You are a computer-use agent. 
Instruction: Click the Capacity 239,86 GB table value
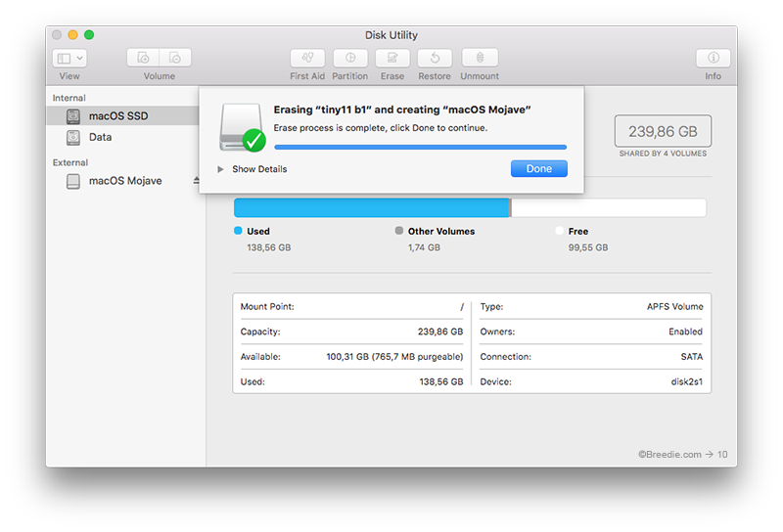pyautogui.click(x=440, y=332)
